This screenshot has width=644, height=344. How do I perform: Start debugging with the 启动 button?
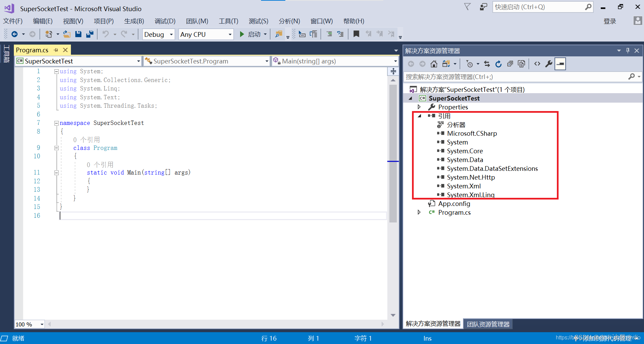point(252,34)
